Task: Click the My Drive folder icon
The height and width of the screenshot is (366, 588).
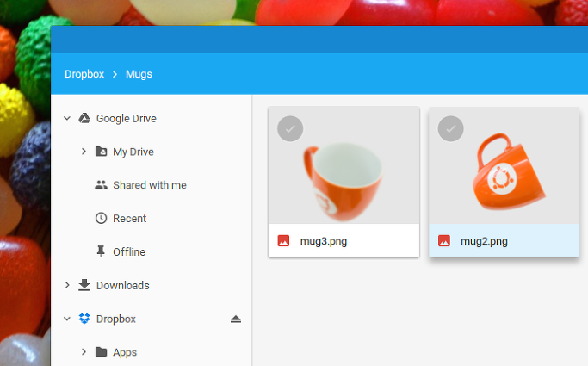Action: click(101, 152)
